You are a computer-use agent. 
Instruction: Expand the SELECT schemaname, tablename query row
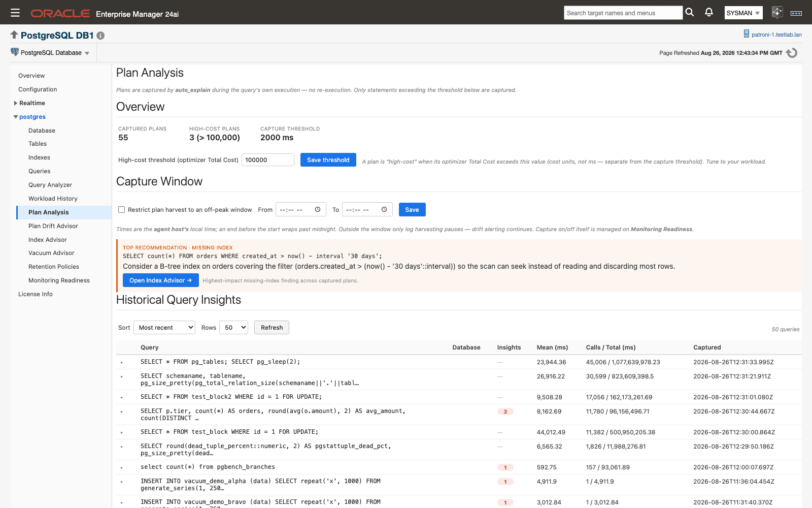click(122, 376)
